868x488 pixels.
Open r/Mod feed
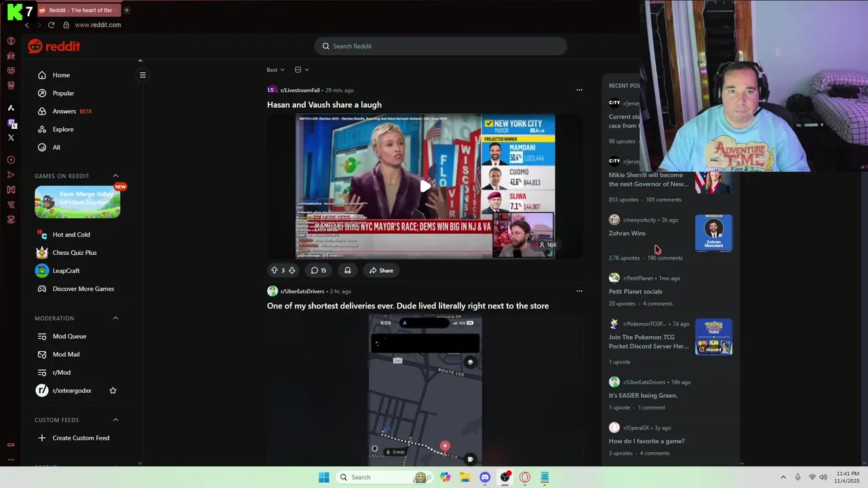click(x=62, y=373)
